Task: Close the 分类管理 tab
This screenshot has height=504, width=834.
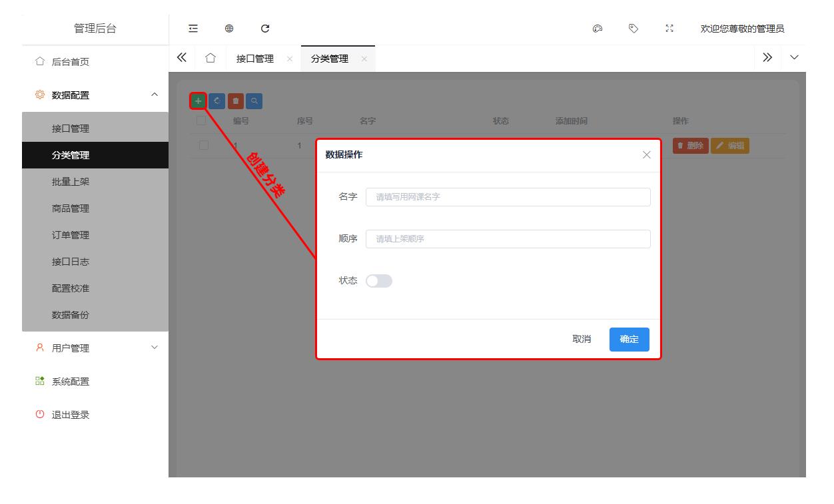Action: [x=364, y=59]
